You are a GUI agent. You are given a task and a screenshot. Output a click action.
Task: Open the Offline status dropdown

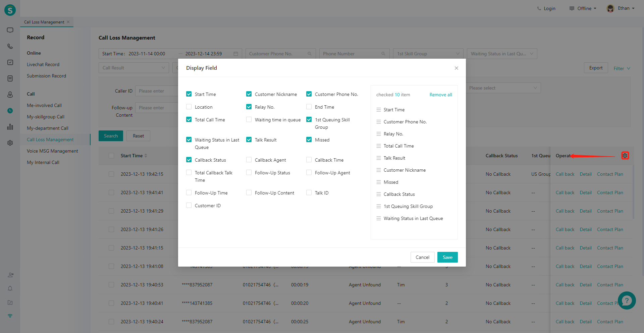pos(583,8)
